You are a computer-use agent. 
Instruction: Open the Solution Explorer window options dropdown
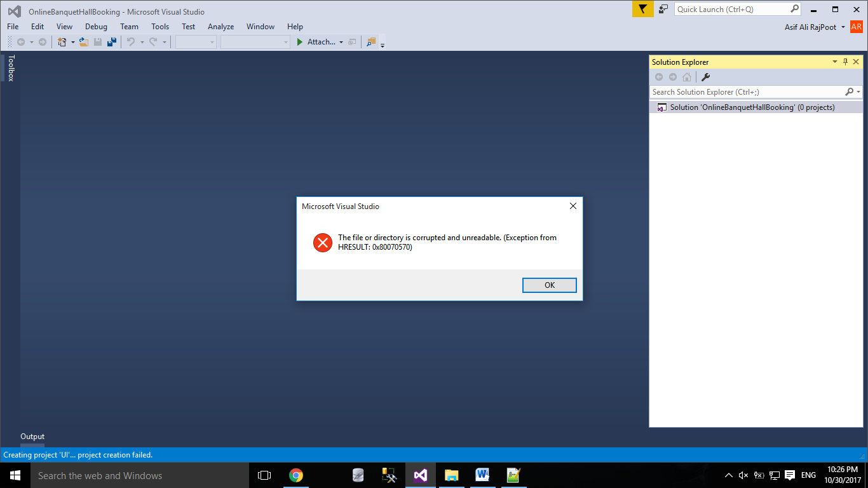(835, 62)
